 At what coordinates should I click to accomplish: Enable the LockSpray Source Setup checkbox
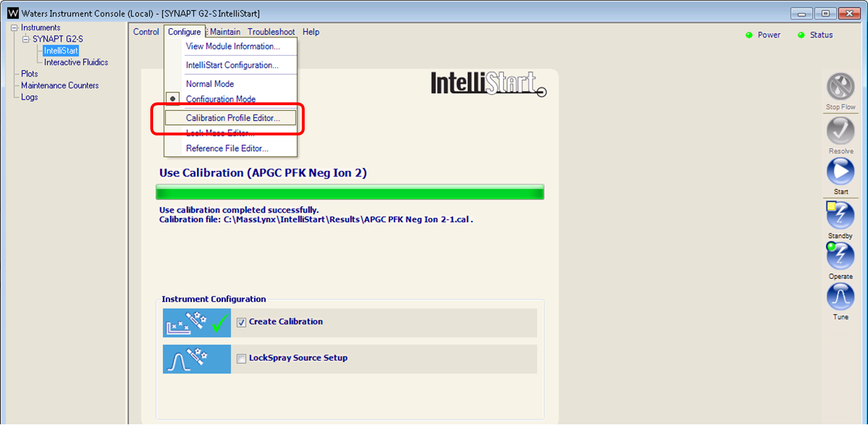(x=241, y=358)
